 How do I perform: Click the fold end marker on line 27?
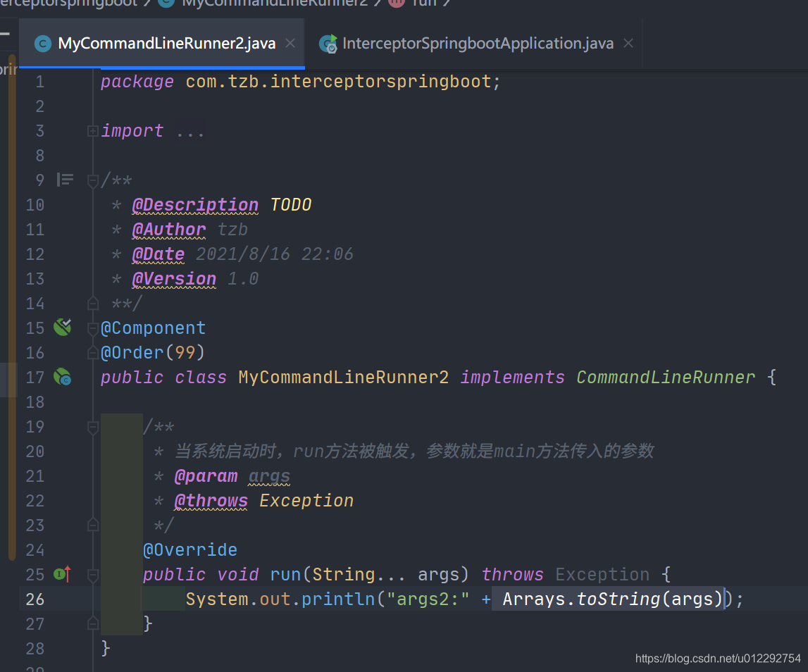pyautogui.click(x=93, y=623)
